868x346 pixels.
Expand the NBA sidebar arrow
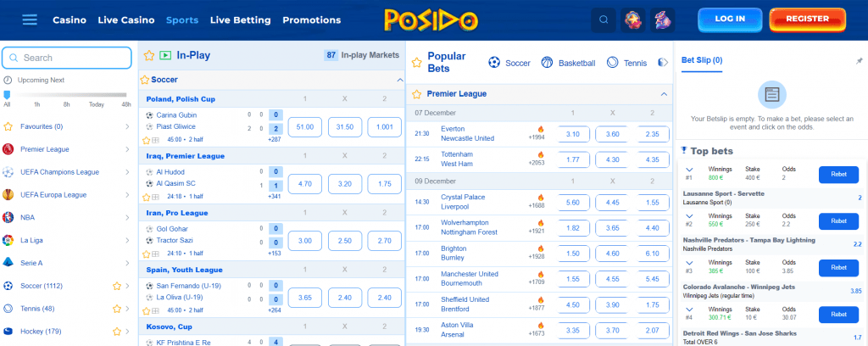click(x=127, y=218)
